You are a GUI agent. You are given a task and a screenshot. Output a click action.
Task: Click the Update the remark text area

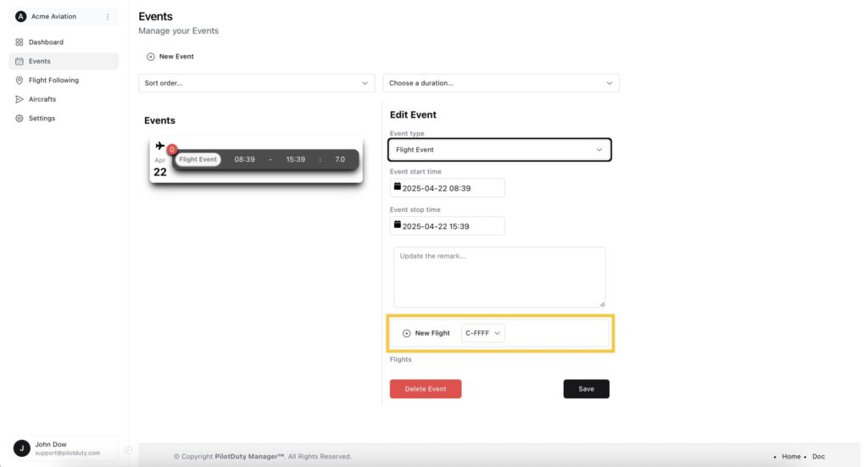point(499,277)
